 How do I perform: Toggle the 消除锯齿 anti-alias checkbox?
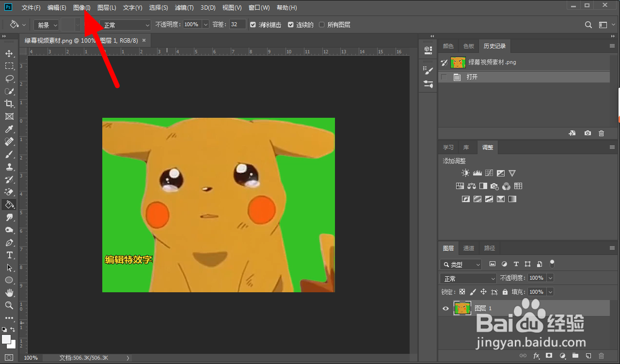click(253, 25)
